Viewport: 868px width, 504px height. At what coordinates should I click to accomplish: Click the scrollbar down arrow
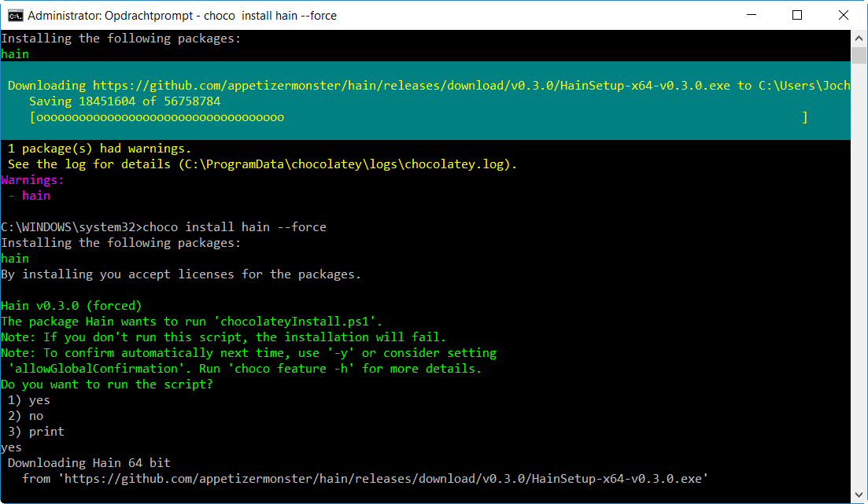coord(859,495)
